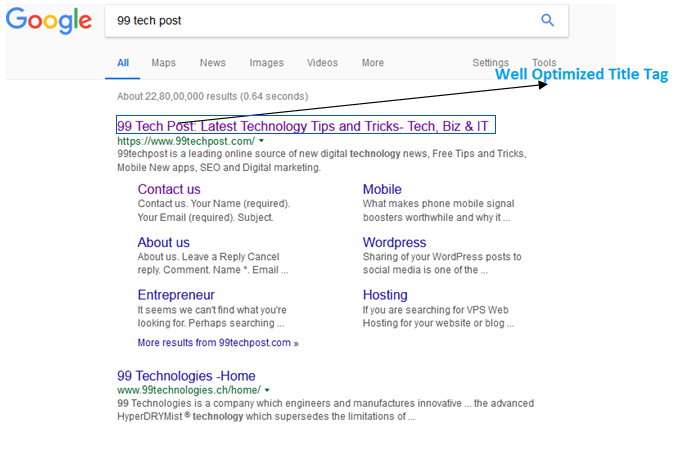Expand dropdown arrow beside 99techpost.com URL
This screenshot has width=686, height=462.
pos(262,142)
